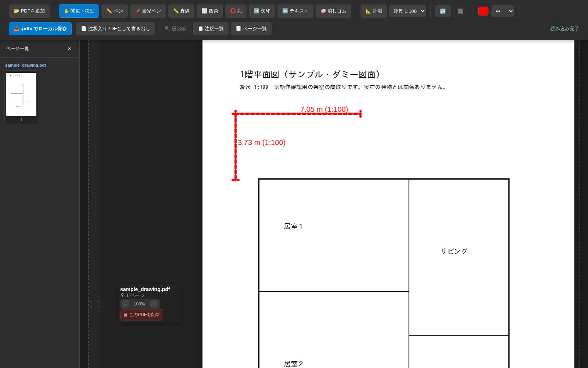Open the 中 line width dropdown
This screenshot has width=588, height=368.
click(x=503, y=11)
